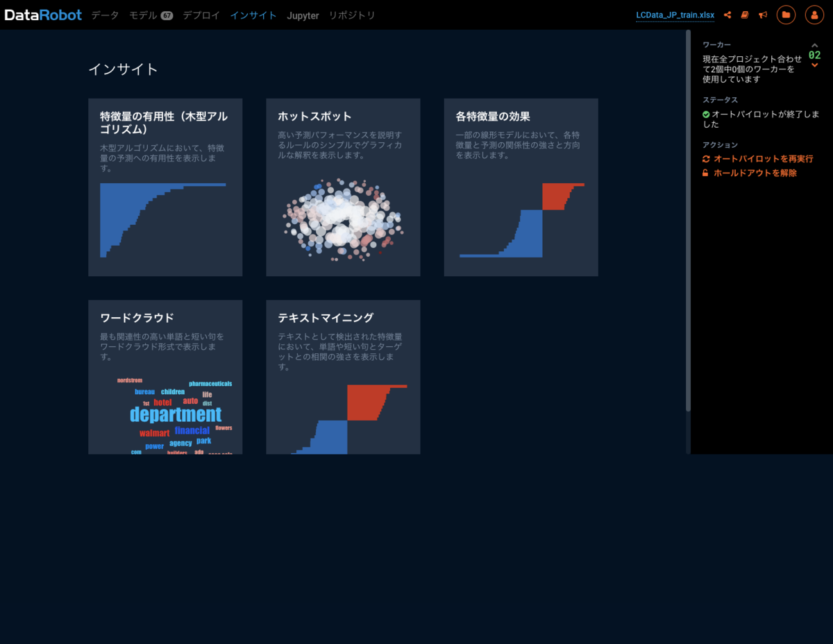Open the テキストマイニング card title

[x=326, y=318]
